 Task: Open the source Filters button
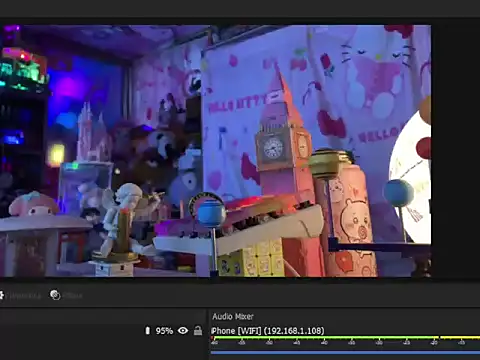click(x=66, y=295)
